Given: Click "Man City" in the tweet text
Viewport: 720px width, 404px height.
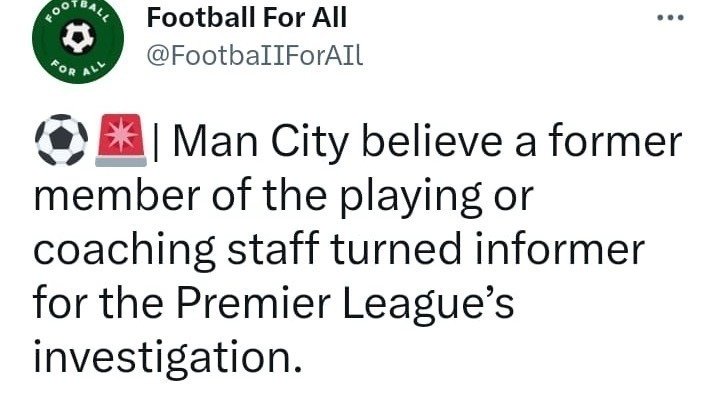Looking at the screenshot, I should pos(250,146).
